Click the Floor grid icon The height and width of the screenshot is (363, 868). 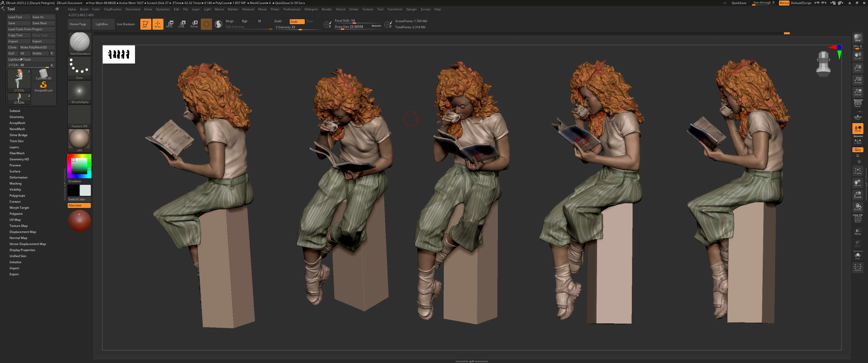[x=857, y=117]
